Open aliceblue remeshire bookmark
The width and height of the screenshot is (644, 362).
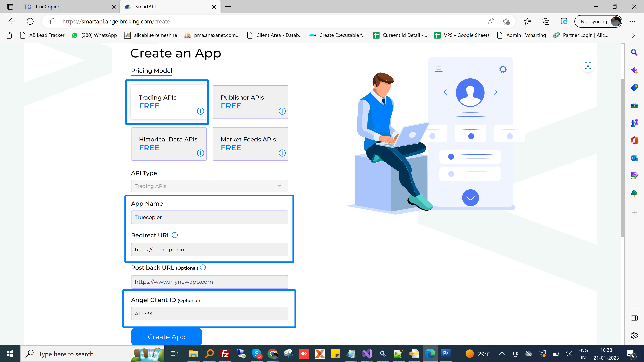point(150,35)
